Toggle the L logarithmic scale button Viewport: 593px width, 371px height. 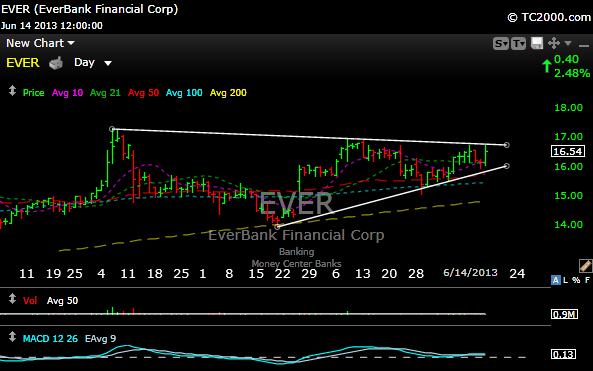coord(565,280)
